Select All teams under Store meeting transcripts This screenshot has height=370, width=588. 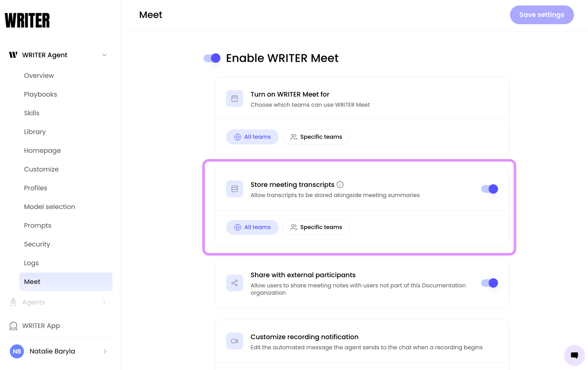coord(252,227)
